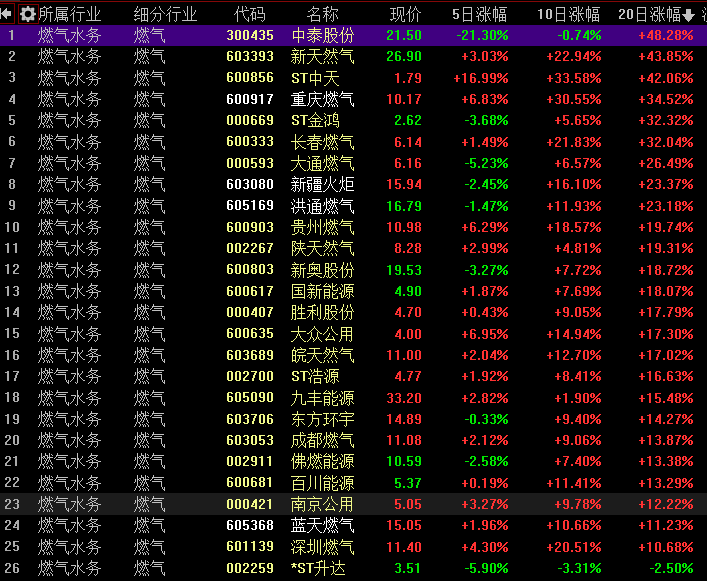
Task: Select stock ST金鸿
Action: (x=316, y=120)
